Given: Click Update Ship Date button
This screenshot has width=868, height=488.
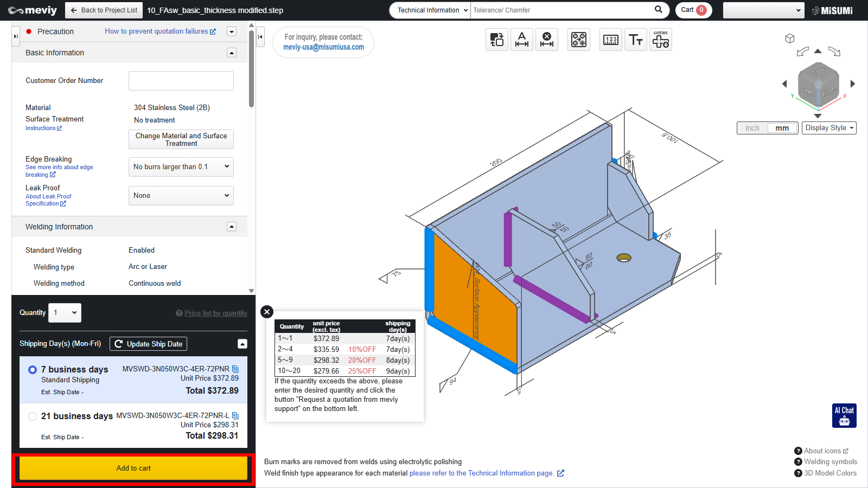Looking at the screenshot, I should (x=148, y=344).
